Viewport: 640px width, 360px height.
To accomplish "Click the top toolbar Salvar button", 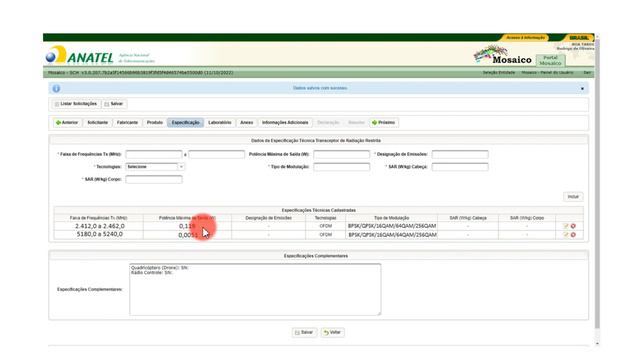I will (113, 104).
